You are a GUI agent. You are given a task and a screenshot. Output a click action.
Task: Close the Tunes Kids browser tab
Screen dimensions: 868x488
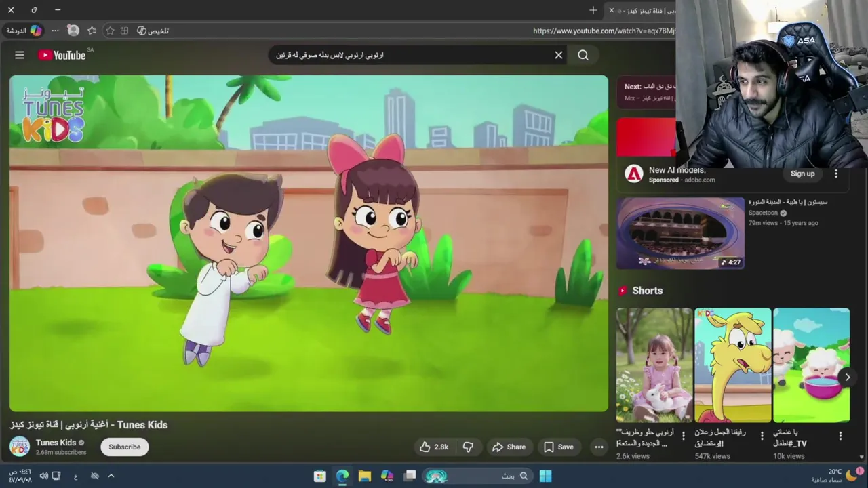[x=611, y=10]
